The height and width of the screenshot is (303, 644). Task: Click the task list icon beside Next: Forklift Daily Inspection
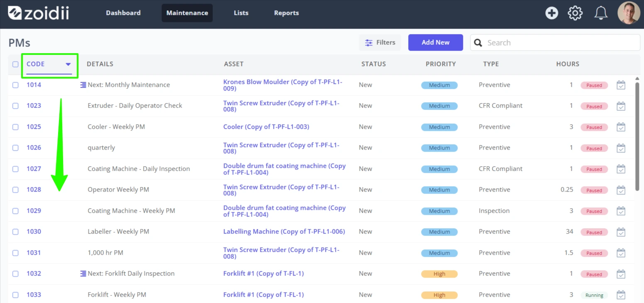[x=83, y=273]
